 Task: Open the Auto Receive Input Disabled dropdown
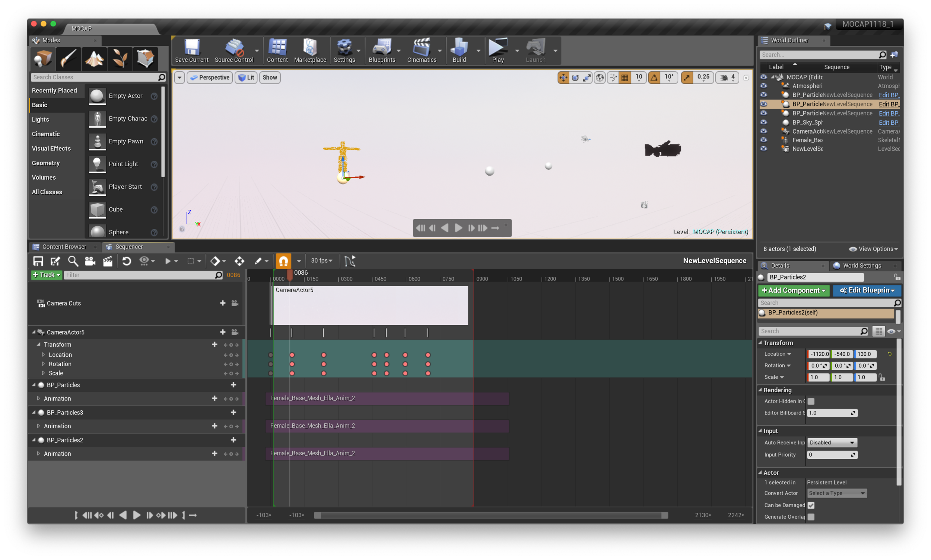coord(832,442)
